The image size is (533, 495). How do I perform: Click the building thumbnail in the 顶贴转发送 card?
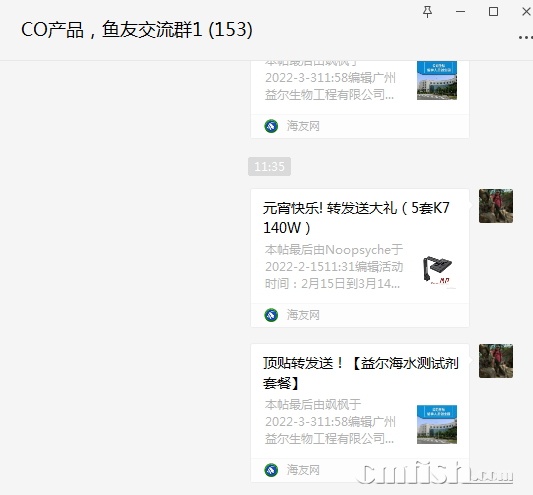437,424
